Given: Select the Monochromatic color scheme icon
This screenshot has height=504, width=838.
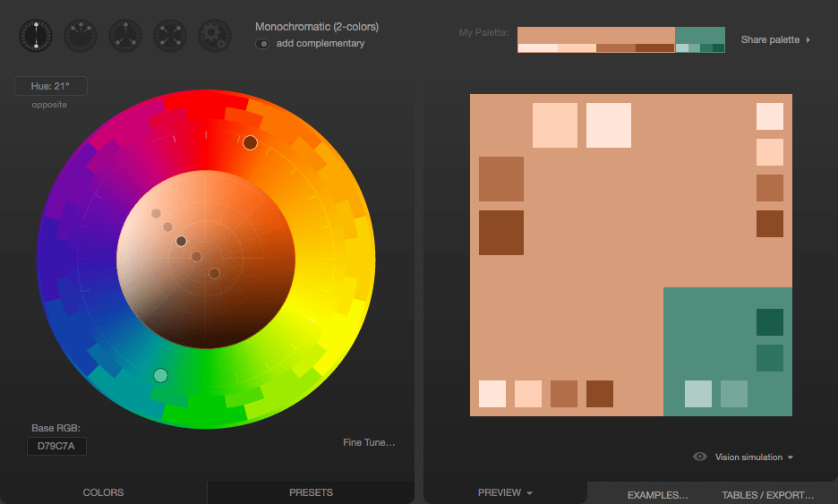Looking at the screenshot, I should pyautogui.click(x=36, y=36).
